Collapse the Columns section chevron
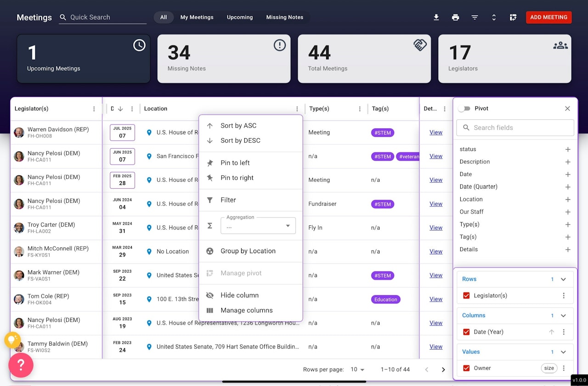588x386 pixels. (x=564, y=315)
